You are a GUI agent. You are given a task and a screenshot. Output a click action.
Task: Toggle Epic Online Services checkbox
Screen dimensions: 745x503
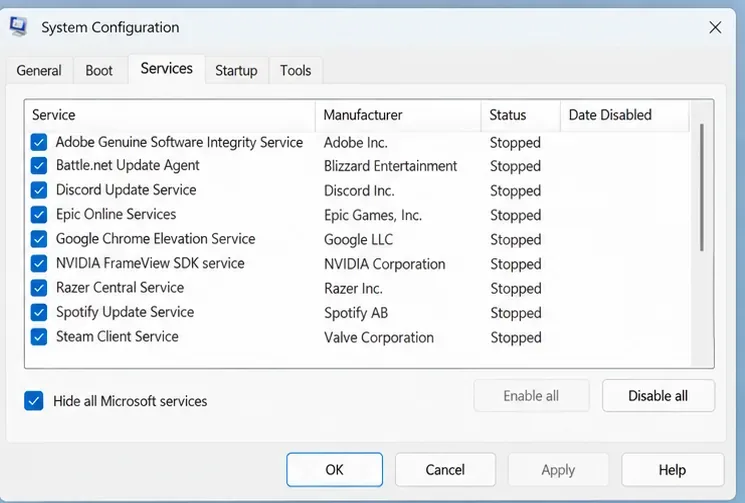click(39, 214)
